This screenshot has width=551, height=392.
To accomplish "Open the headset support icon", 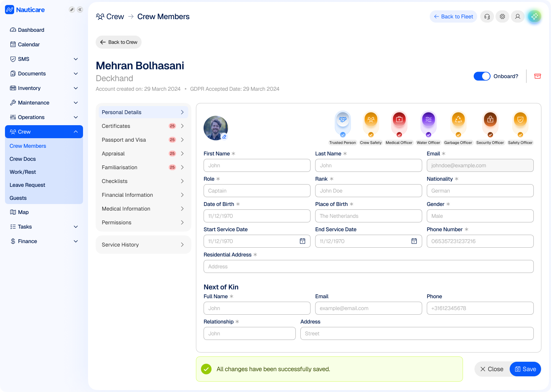I will [x=487, y=16].
